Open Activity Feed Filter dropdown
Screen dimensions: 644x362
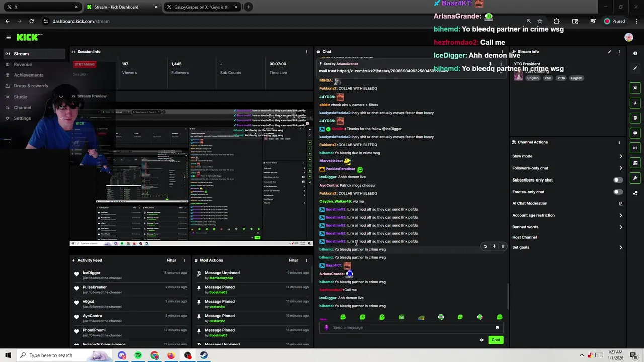point(171,260)
